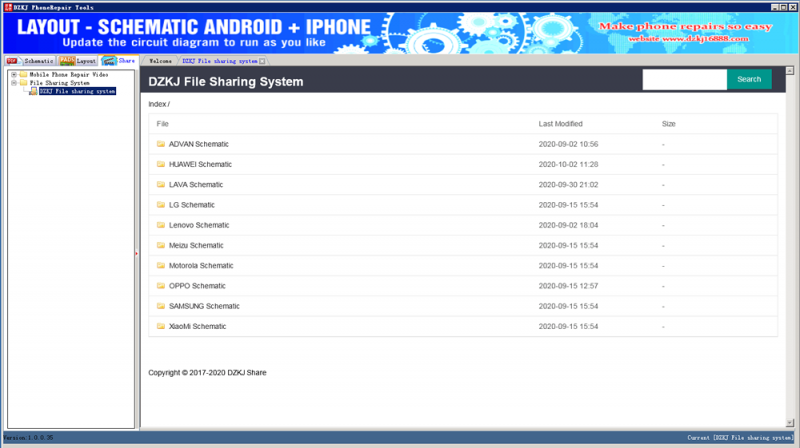Viewport: 800px width, 448px height.
Task: Click the scrollbar down arrow
Action: coord(790,423)
